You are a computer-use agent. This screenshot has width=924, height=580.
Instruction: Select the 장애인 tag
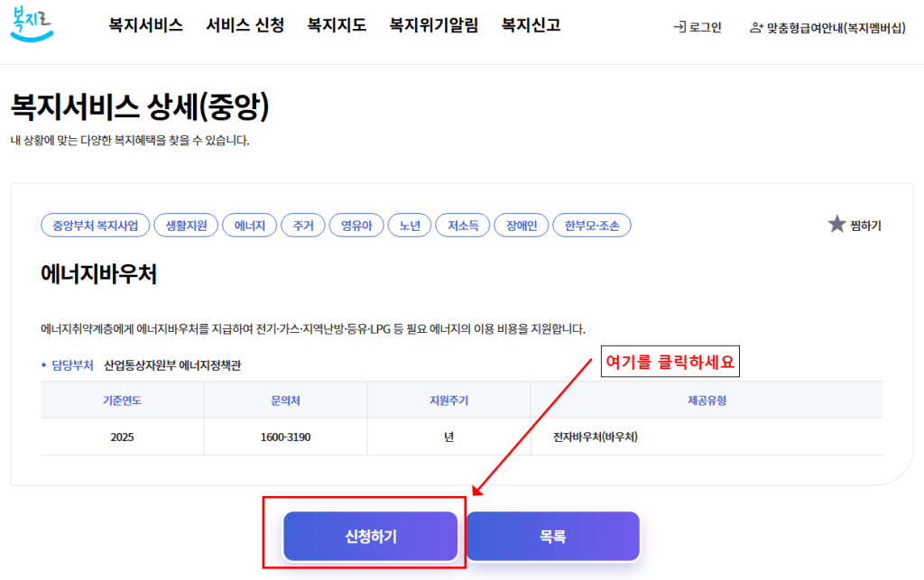[521, 226]
